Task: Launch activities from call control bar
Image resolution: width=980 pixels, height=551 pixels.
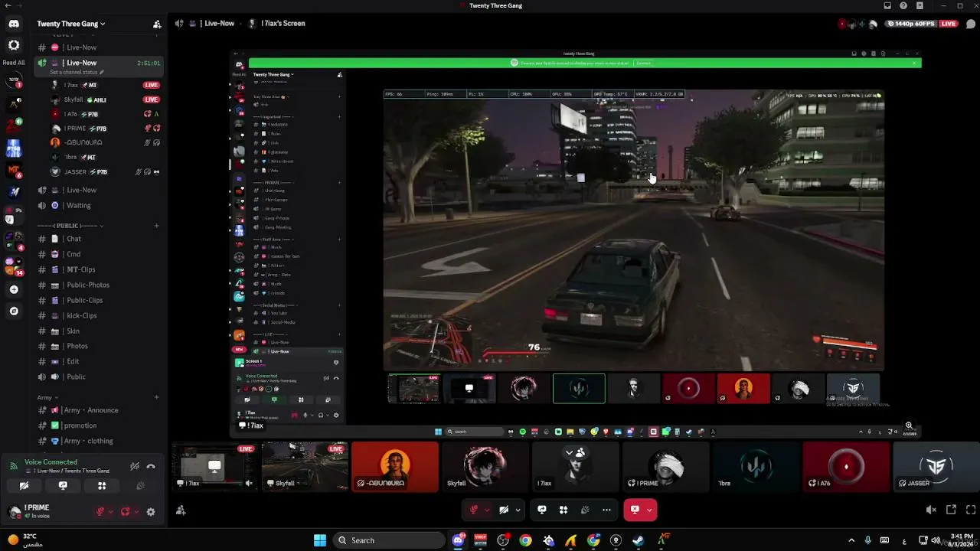Action: click(563, 510)
